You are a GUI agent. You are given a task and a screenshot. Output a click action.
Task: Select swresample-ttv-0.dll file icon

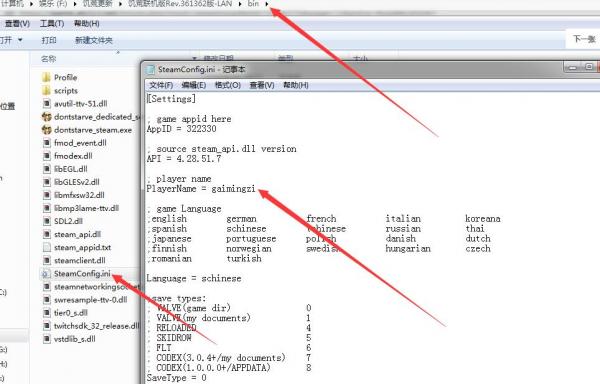[x=46, y=300]
